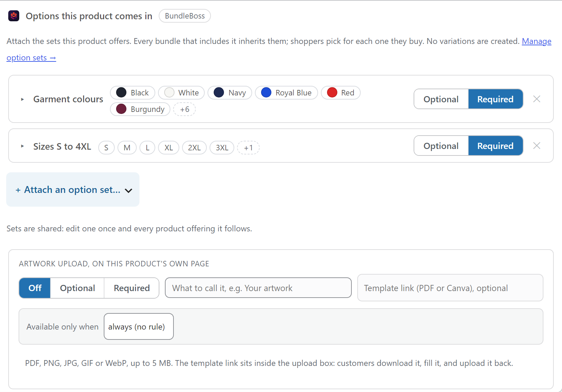Screen dimensions: 562x392
Task: Click the Royal Blue colour chip
Action: pos(286,93)
